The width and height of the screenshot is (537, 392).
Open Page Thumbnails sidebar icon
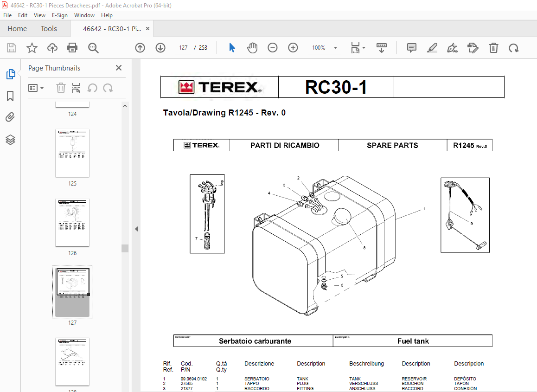pyautogui.click(x=11, y=74)
